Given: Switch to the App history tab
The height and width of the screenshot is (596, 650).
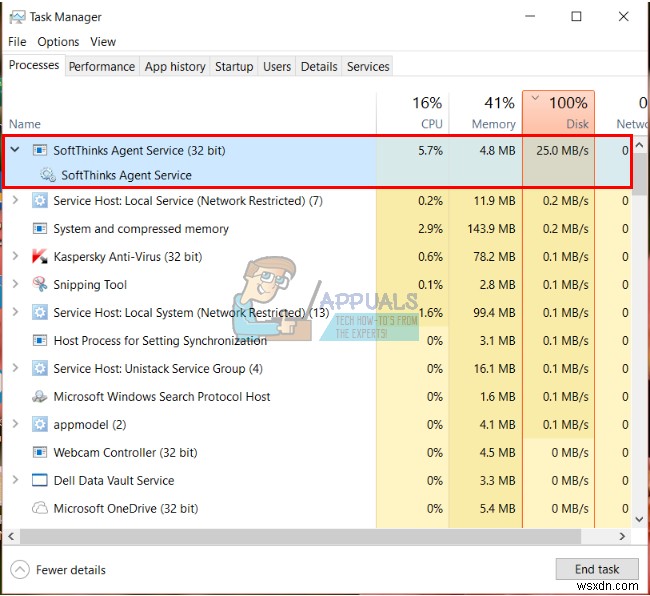Looking at the screenshot, I should 175,66.
